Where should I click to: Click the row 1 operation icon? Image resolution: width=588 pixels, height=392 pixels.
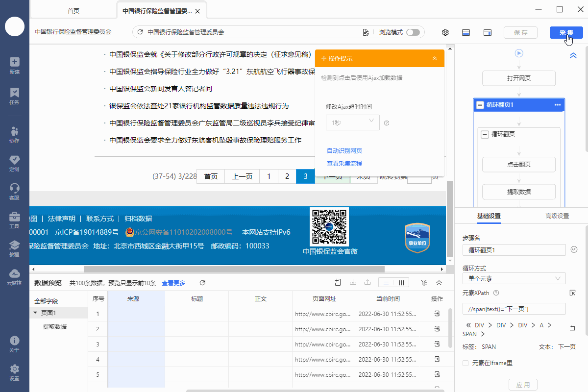(x=437, y=314)
